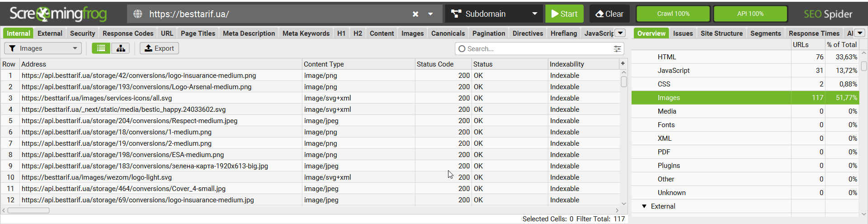Open URL history dropdown arrow
This screenshot has height=224, width=868.
430,14
